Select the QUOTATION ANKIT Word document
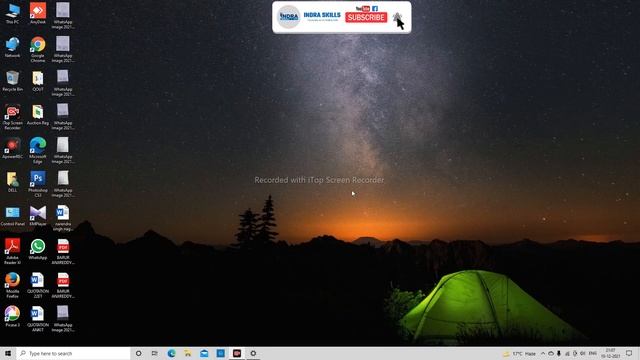The width and height of the screenshot is (640, 360). [38, 319]
